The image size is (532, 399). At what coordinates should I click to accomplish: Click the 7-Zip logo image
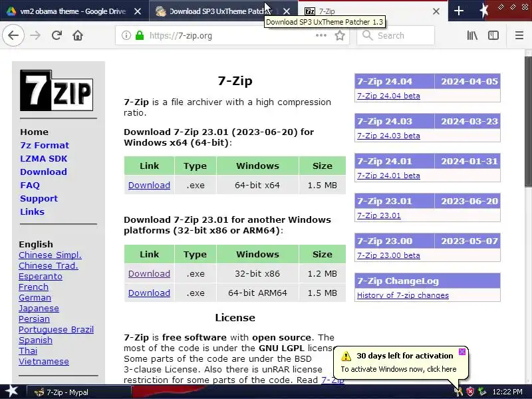pos(57,90)
